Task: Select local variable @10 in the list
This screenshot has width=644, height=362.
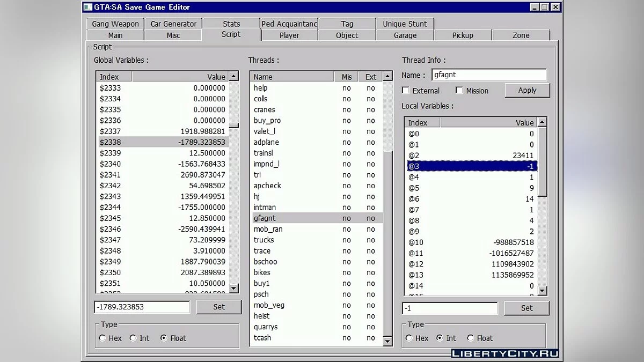Action: point(472,242)
